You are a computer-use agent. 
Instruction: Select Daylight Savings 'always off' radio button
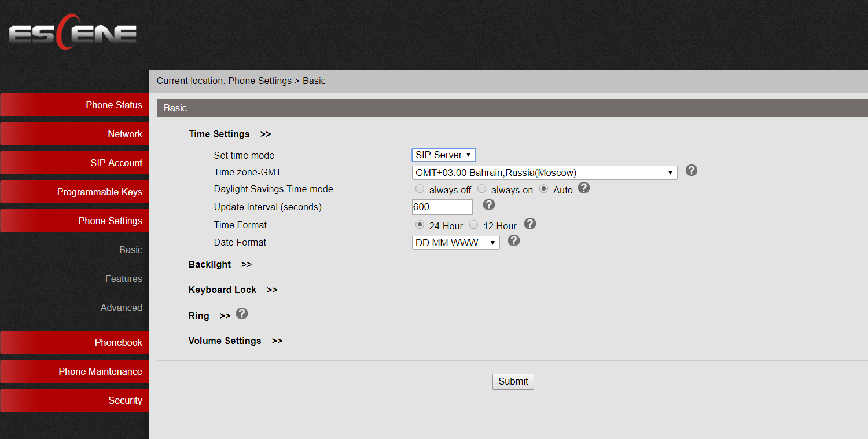[420, 189]
